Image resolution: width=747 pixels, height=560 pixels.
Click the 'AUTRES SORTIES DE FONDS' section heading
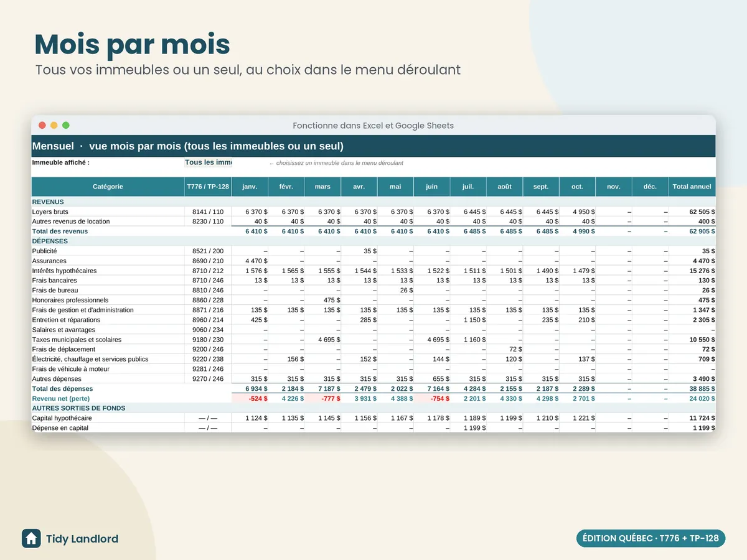[x=78, y=408]
